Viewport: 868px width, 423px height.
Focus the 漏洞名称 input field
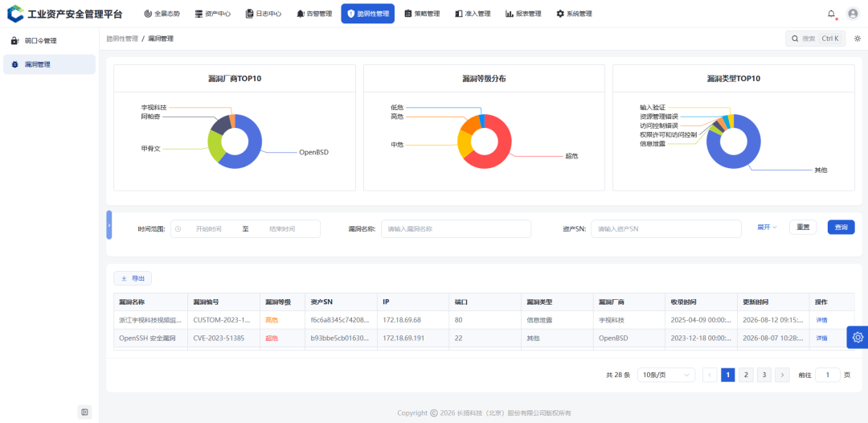pos(457,228)
